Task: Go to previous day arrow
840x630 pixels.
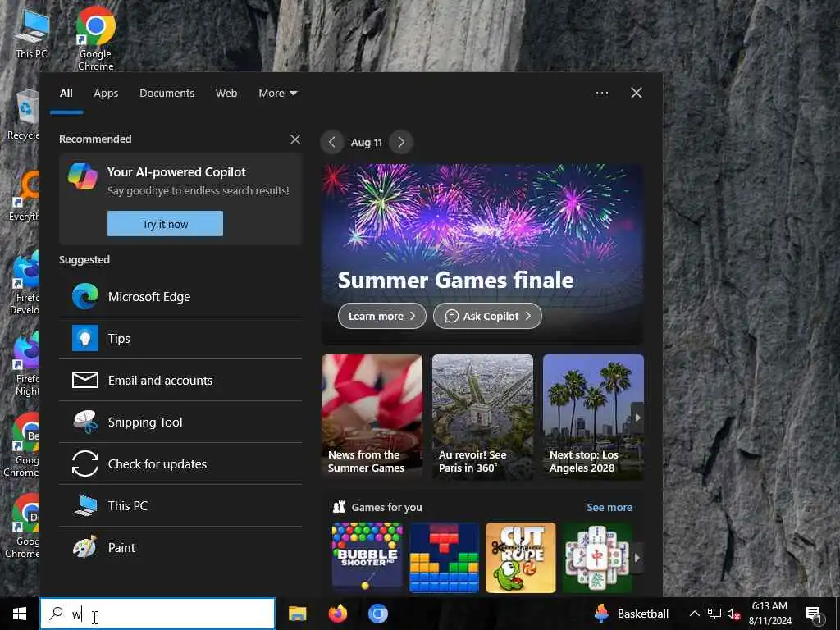Action: tap(332, 142)
